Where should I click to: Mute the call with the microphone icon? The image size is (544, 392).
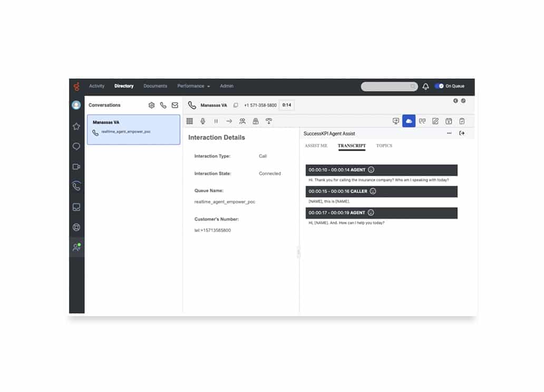tap(203, 121)
